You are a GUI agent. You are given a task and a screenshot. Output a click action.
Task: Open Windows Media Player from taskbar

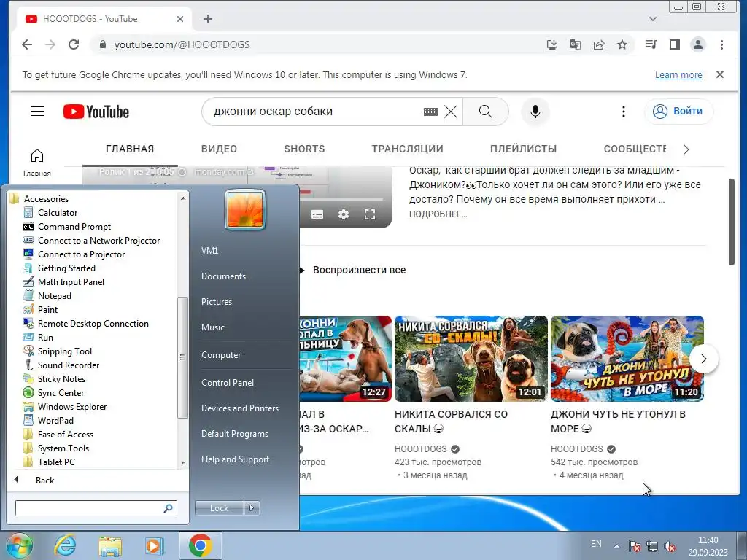click(x=155, y=545)
